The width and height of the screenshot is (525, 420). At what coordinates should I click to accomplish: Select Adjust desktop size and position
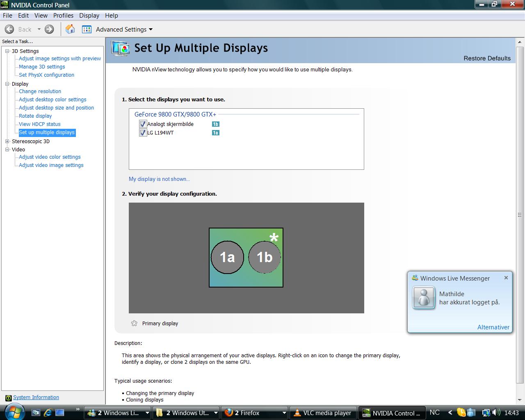(x=56, y=108)
